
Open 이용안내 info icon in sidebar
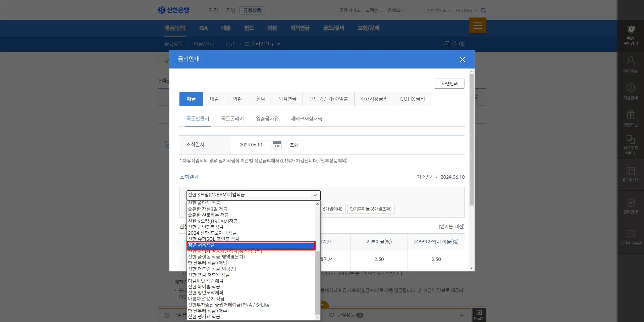pos(631,91)
